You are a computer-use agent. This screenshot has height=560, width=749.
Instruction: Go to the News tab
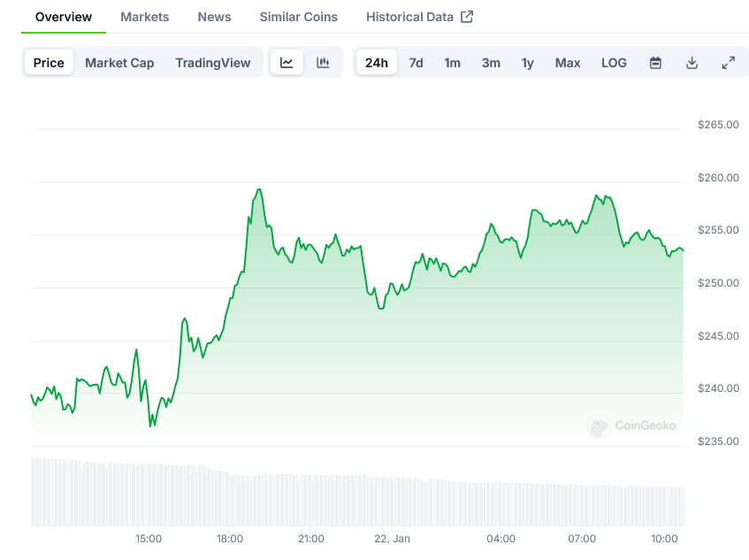point(214,17)
